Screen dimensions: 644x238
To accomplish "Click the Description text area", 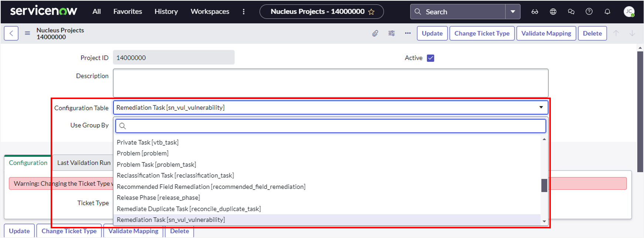I will click(331, 83).
